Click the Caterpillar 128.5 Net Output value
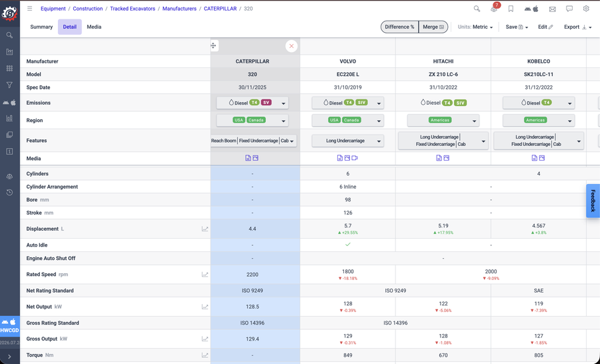 253,307
